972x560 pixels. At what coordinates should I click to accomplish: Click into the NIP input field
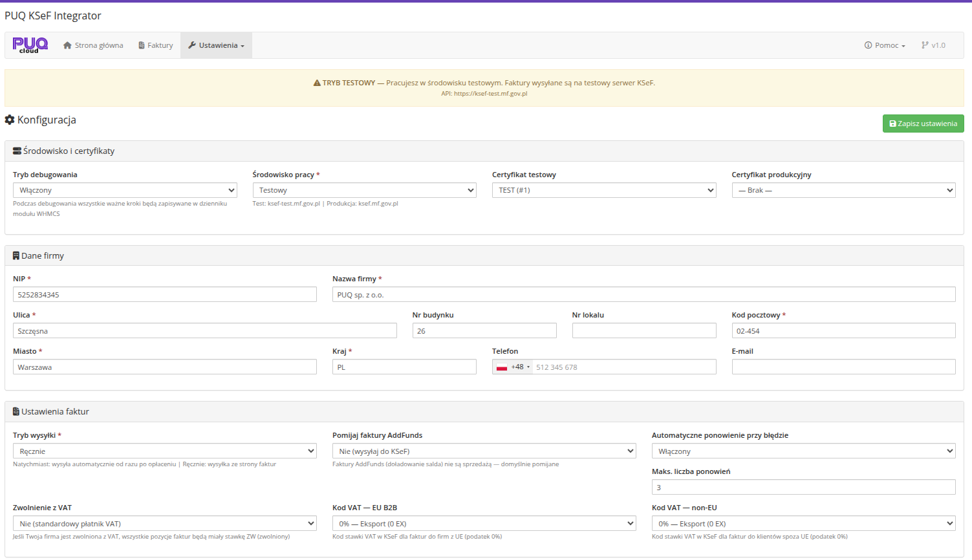coord(164,295)
